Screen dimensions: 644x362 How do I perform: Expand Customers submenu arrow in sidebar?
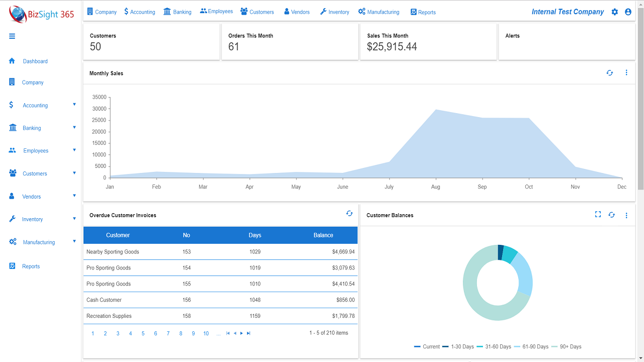pyautogui.click(x=74, y=173)
